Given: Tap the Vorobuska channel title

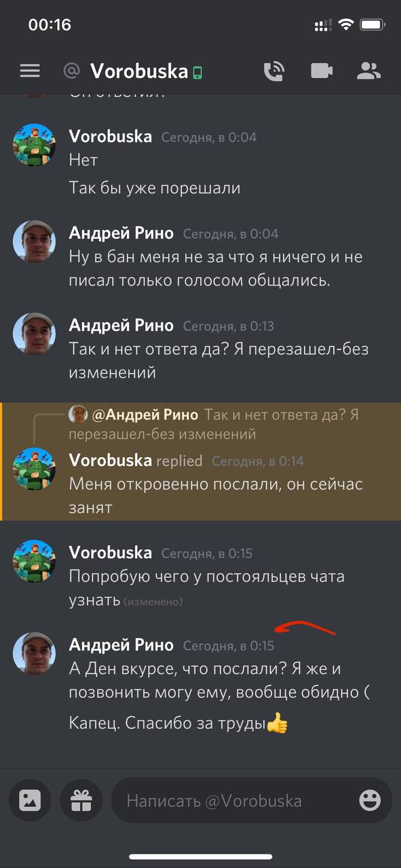Looking at the screenshot, I should [139, 71].
